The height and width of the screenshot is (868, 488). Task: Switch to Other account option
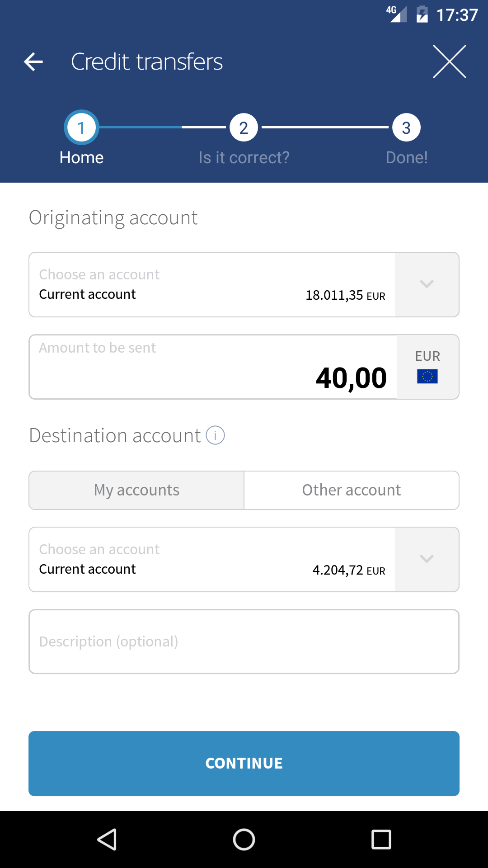pyautogui.click(x=351, y=491)
